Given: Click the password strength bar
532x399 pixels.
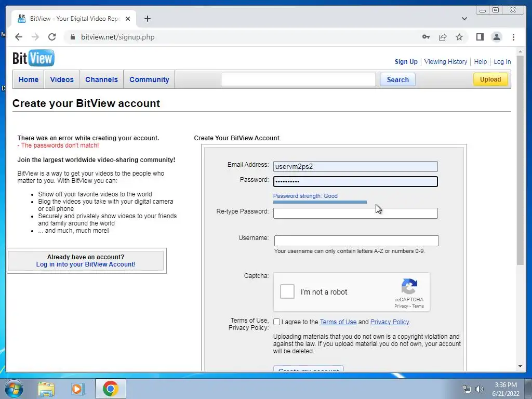Looking at the screenshot, I should point(320,202).
